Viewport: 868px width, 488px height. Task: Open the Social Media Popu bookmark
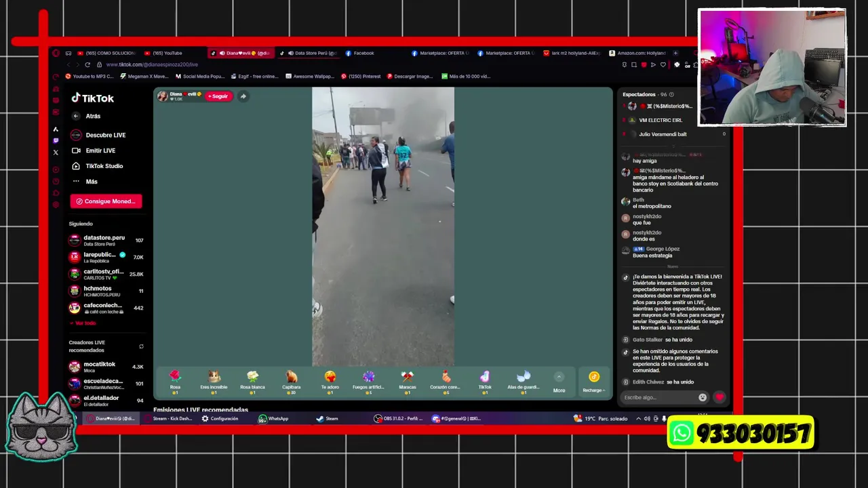coord(200,77)
